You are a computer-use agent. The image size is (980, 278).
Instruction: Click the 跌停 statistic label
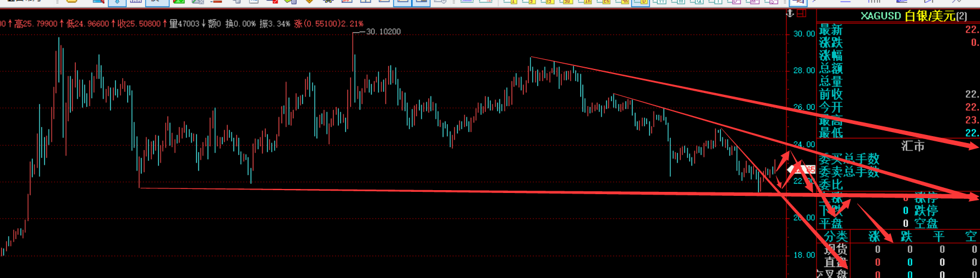[926, 211]
